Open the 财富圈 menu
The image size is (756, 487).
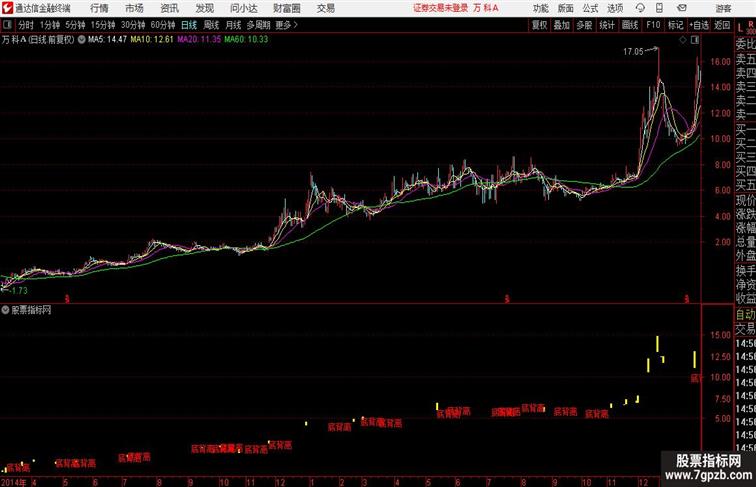287,8
